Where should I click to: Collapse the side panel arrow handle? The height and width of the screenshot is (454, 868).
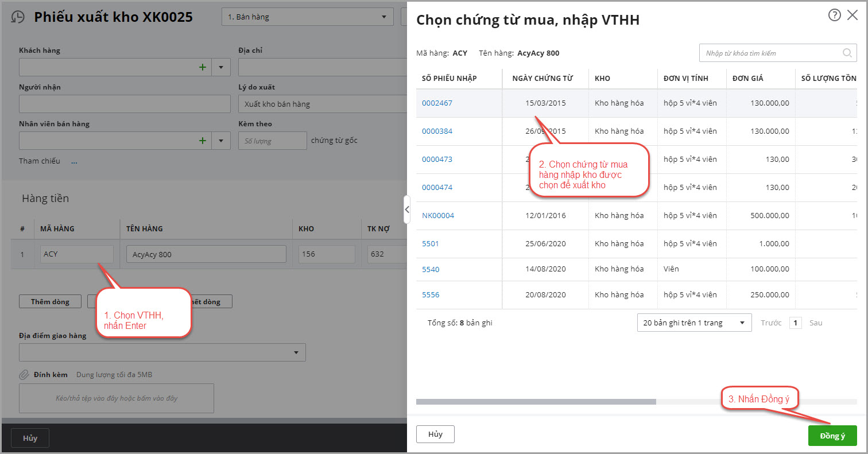click(407, 209)
